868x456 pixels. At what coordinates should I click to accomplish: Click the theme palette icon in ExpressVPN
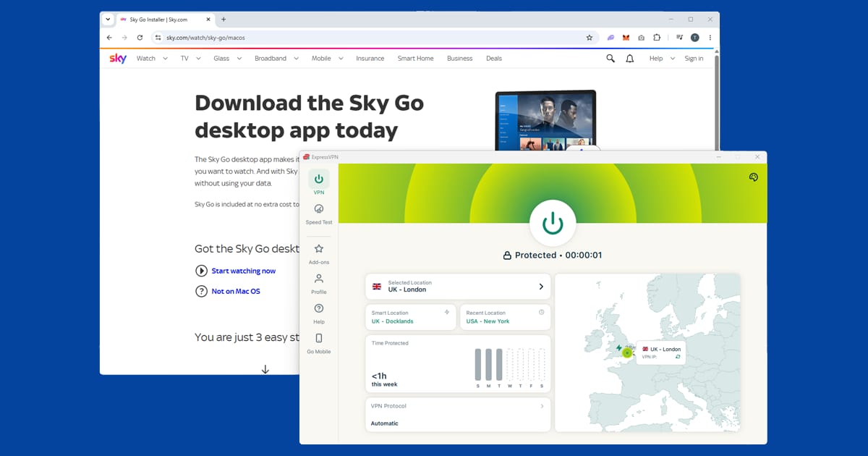tap(753, 177)
